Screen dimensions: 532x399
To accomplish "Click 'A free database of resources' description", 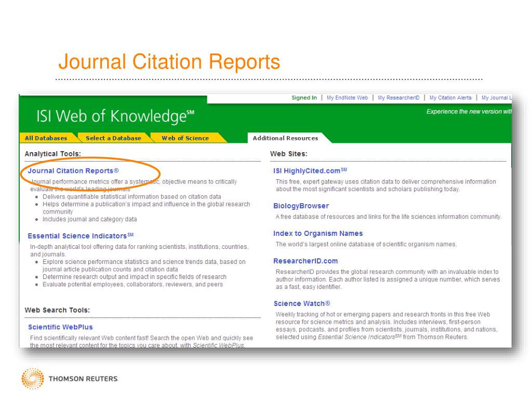I will [x=389, y=217].
